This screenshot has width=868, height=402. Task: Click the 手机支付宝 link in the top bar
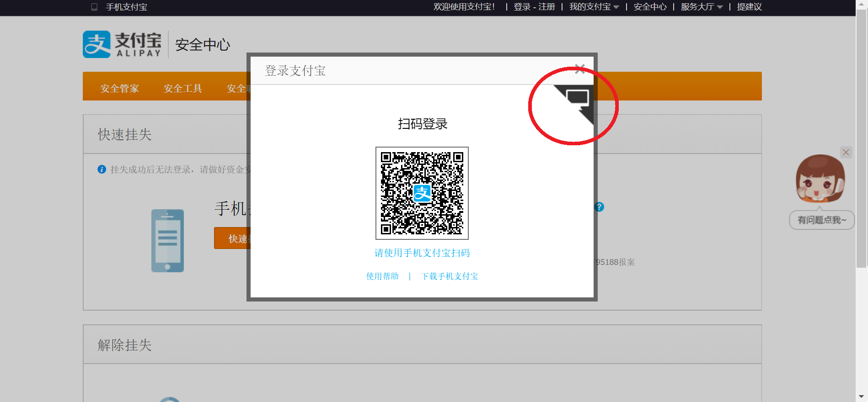[x=127, y=7]
